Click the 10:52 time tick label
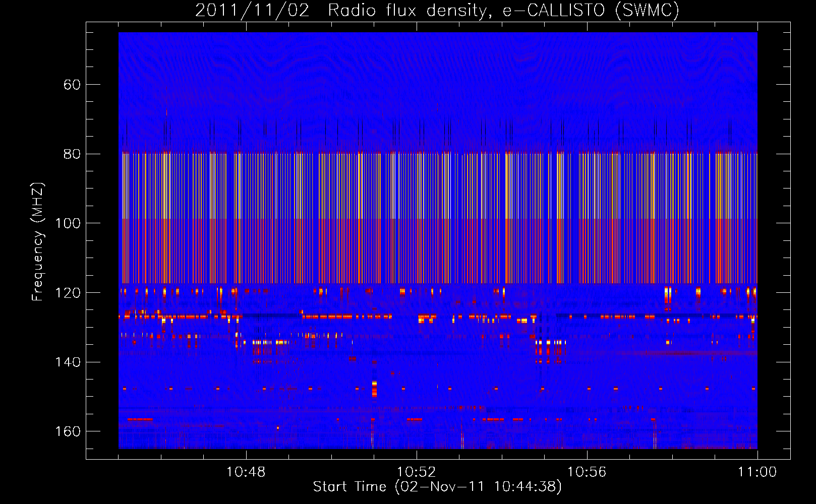816x504 pixels. point(417,472)
